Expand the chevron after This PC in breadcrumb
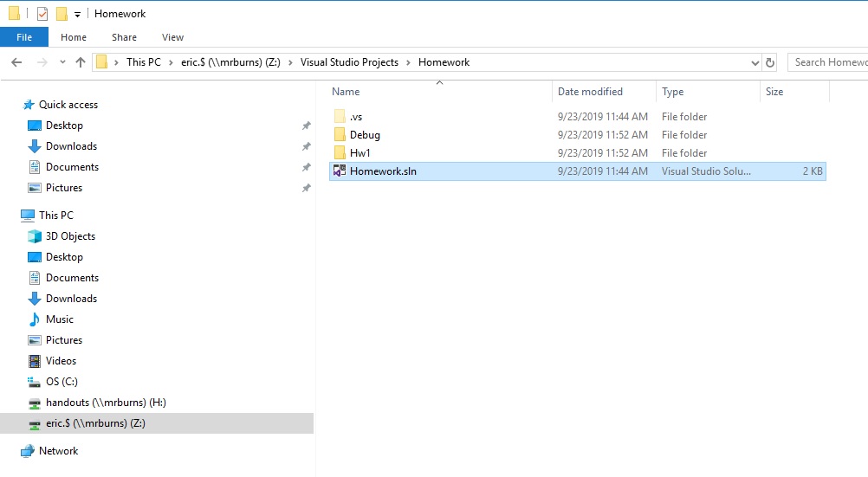Image resolution: width=868 pixels, height=477 pixels. pos(171,62)
